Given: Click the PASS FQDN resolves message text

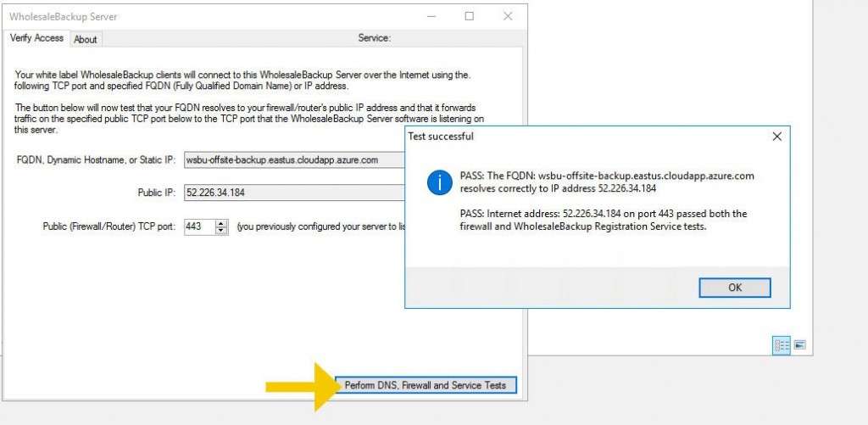Looking at the screenshot, I should (x=606, y=182).
